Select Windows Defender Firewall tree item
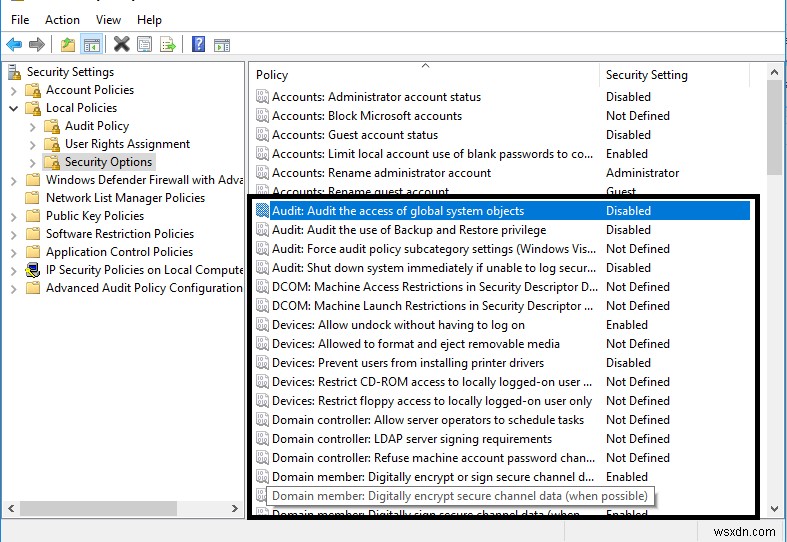This screenshot has width=787, height=542. 144,180
